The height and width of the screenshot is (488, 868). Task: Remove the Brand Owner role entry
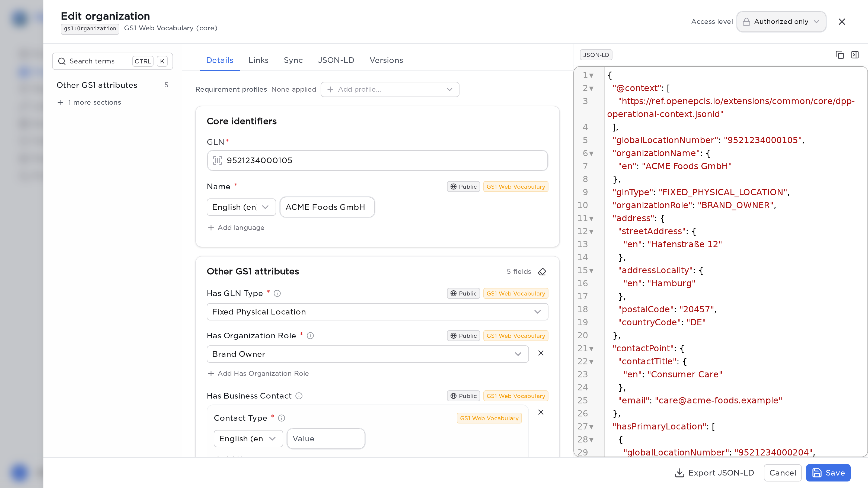point(541,353)
